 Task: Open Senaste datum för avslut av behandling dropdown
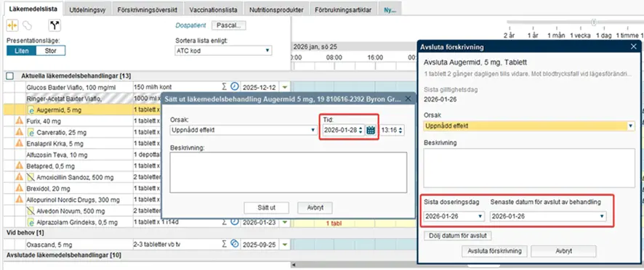click(548, 216)
